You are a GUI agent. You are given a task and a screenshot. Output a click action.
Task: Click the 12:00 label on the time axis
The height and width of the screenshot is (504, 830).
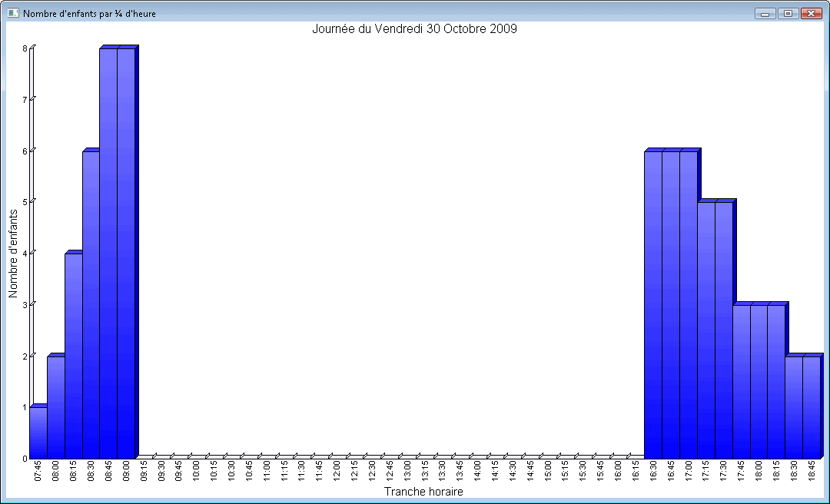click(337, 471)
